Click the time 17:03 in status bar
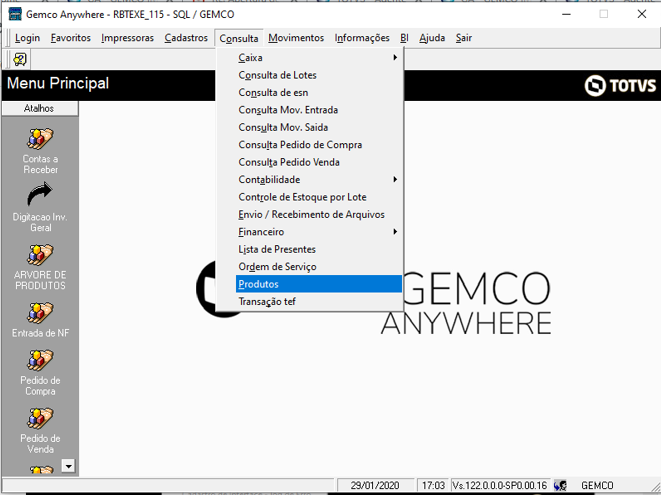This screenshot has width=661, height=495. pos(433,485)
